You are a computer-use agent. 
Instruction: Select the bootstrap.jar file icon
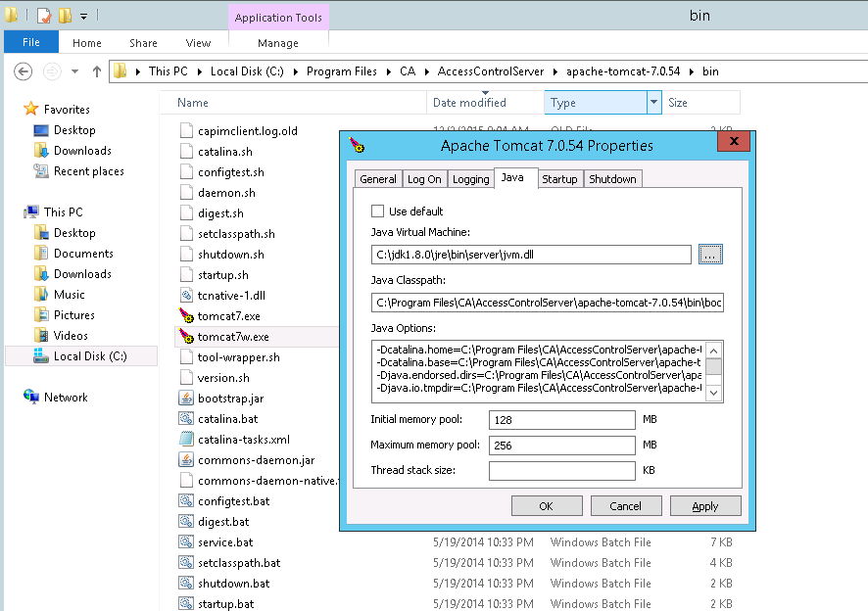point(186,398)
